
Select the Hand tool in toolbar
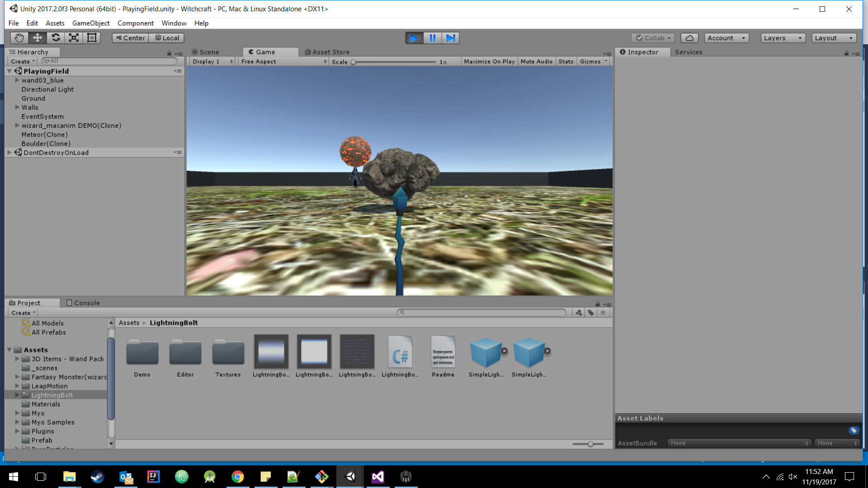pos(19,38)
